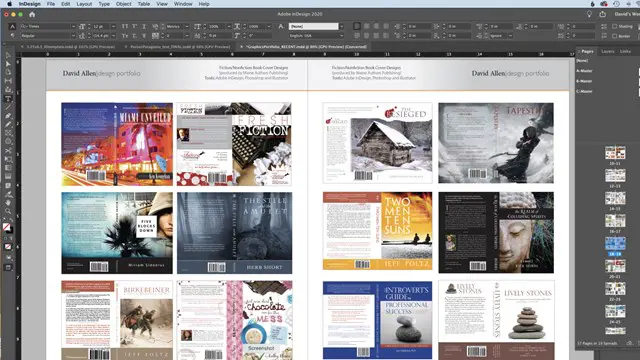640x360 pixels.
Task: Enable the Shading checkbox
Action: (614, 26)
